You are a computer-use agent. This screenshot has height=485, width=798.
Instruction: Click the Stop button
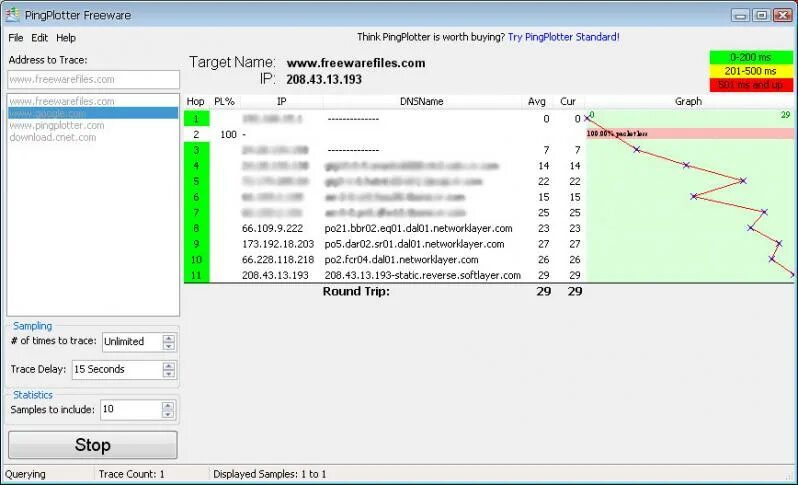click(x=93, y=445)
